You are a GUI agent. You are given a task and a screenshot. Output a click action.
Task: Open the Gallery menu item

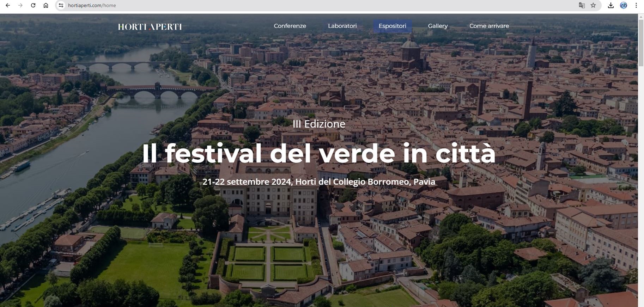tap(438, 26)
